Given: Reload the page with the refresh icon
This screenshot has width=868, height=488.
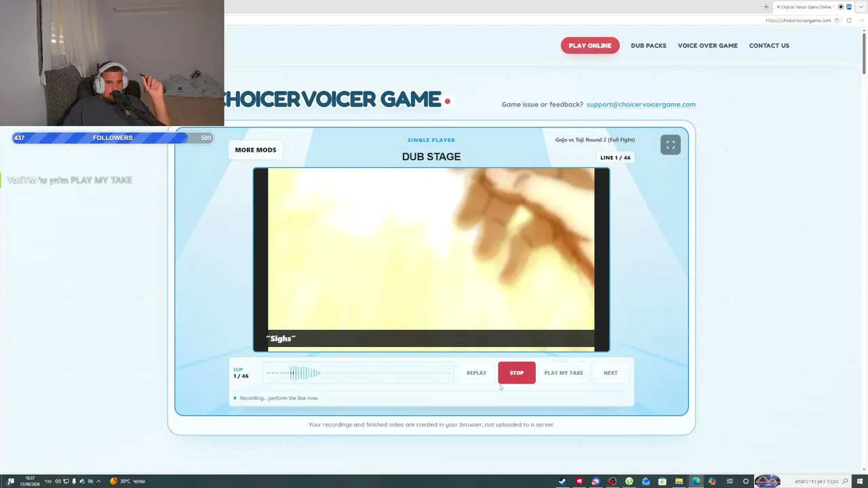Looking at the screenshot, I should click(848, 20).
